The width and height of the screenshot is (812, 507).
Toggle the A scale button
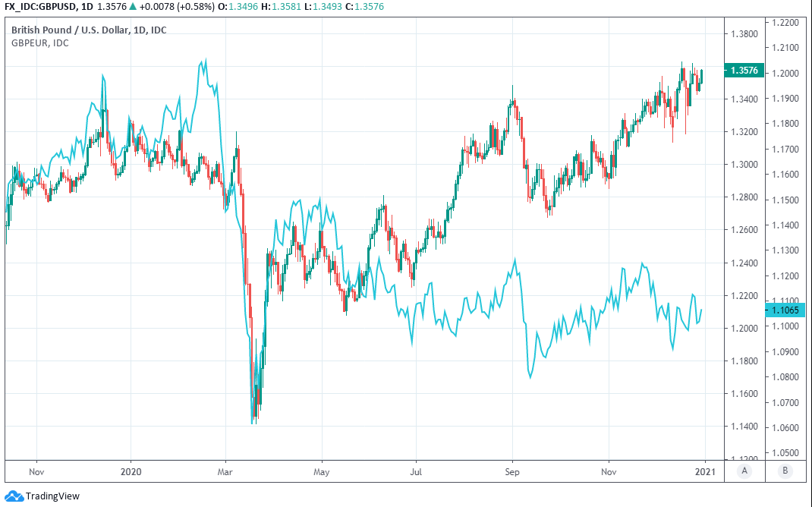point(744,471)
